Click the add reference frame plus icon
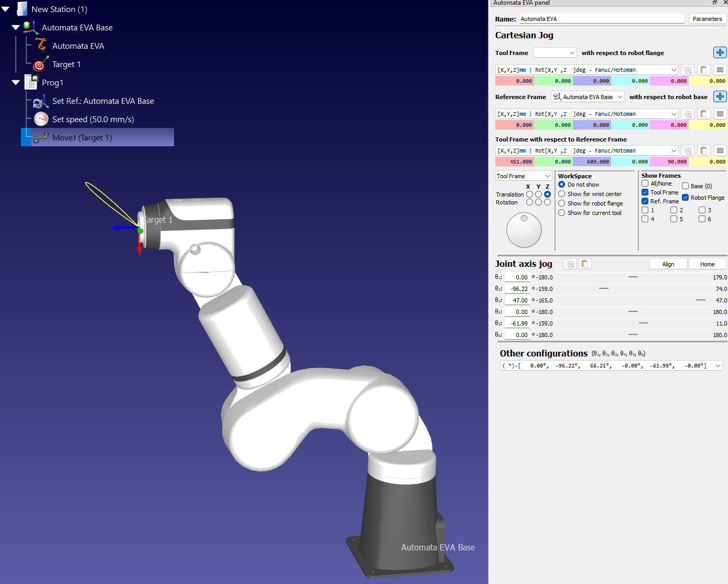 coord(720,96)
